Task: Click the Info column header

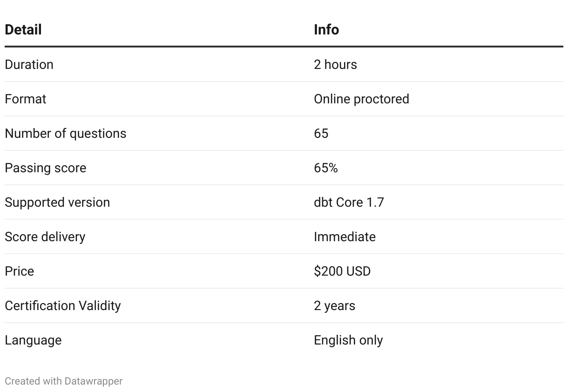Action: click(x=326, y=30)
